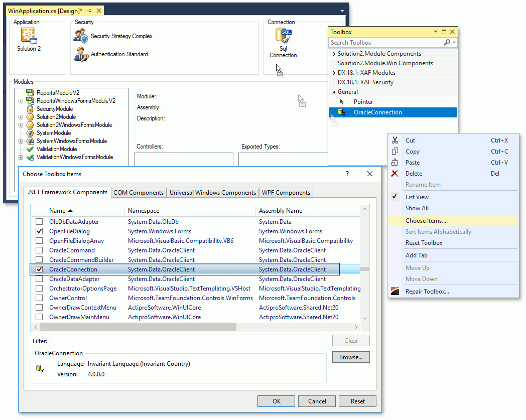
Task: Open the Browse... dialog
Action: pos(350,357)
